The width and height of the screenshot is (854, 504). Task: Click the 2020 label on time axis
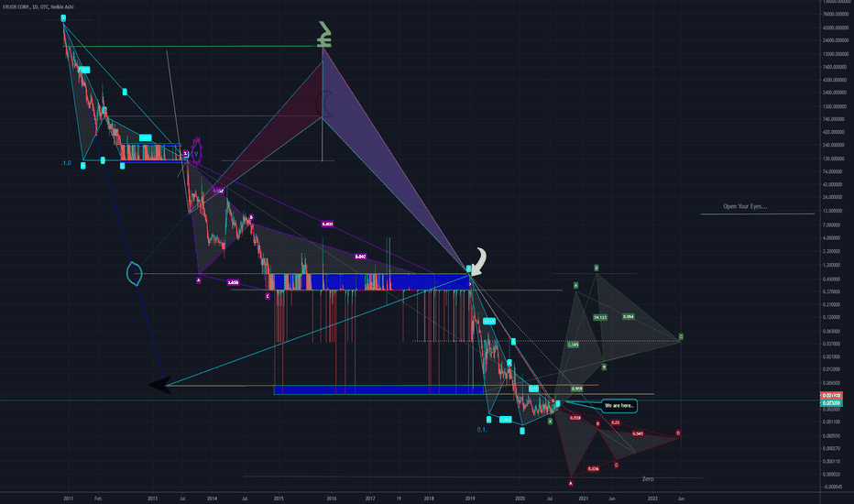pyautogui.click(x=520, y=498)
